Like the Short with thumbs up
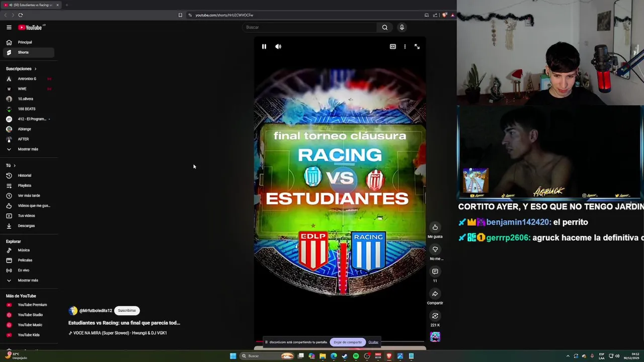This screenshot has height=362, width=644. [435, 227]
